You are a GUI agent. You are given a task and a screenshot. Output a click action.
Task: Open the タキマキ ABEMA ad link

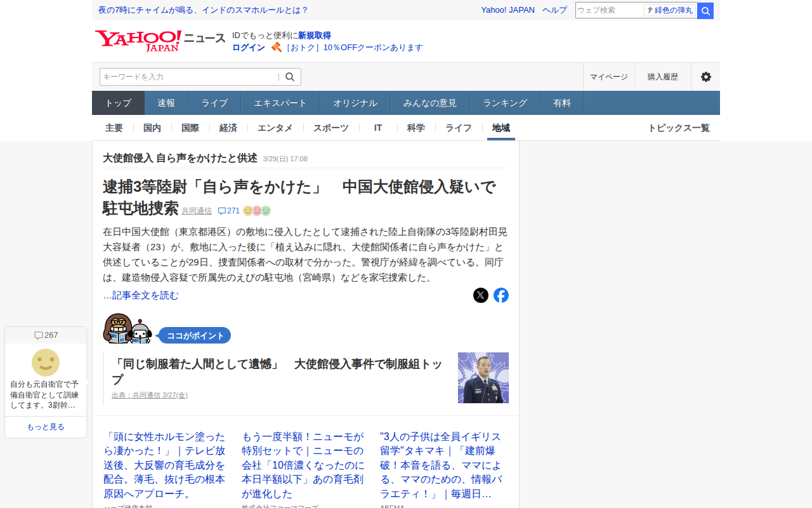(x=442, y=465)
